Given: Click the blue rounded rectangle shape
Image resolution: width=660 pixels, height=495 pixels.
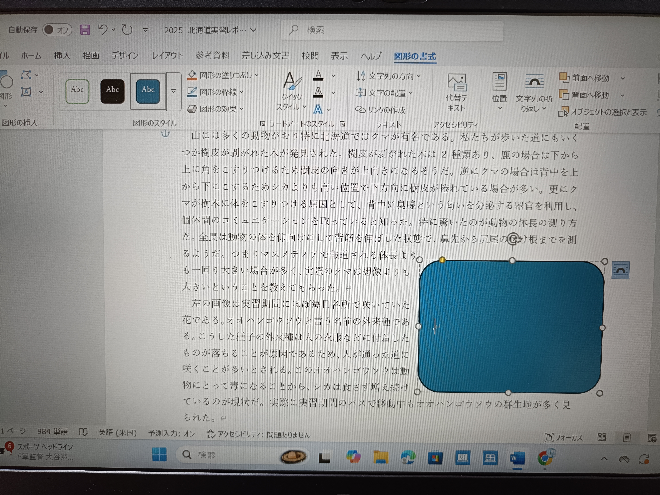Looking at the screenshot, I should point(511,327).
